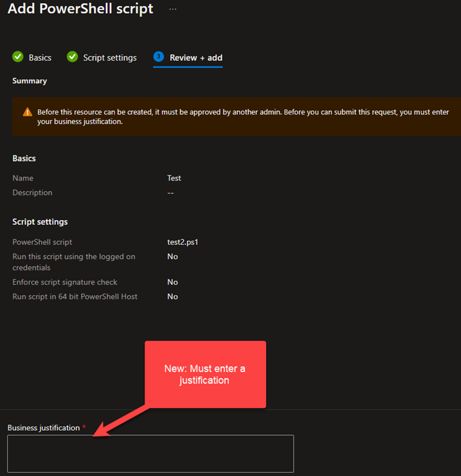Click the Add PowerShell script page title
Screen dimensions: 461x476
point(80,10)
